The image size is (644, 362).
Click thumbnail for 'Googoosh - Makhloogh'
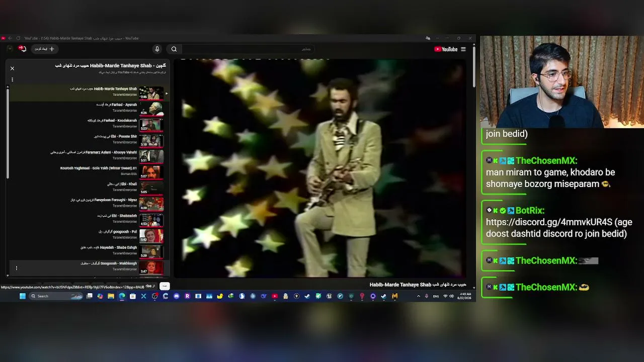point(151,267)
